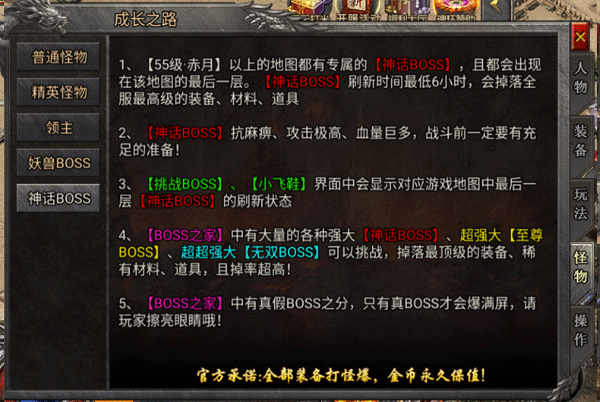Switch to the 怪物 side tab
The height and width of the screenshot is (402, 600).
click(580, 267)
